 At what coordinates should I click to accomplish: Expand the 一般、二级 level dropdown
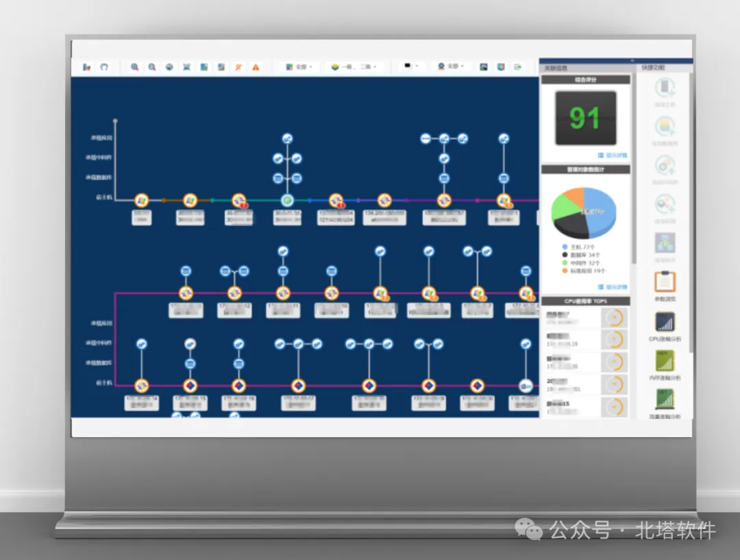pos(354,67)
